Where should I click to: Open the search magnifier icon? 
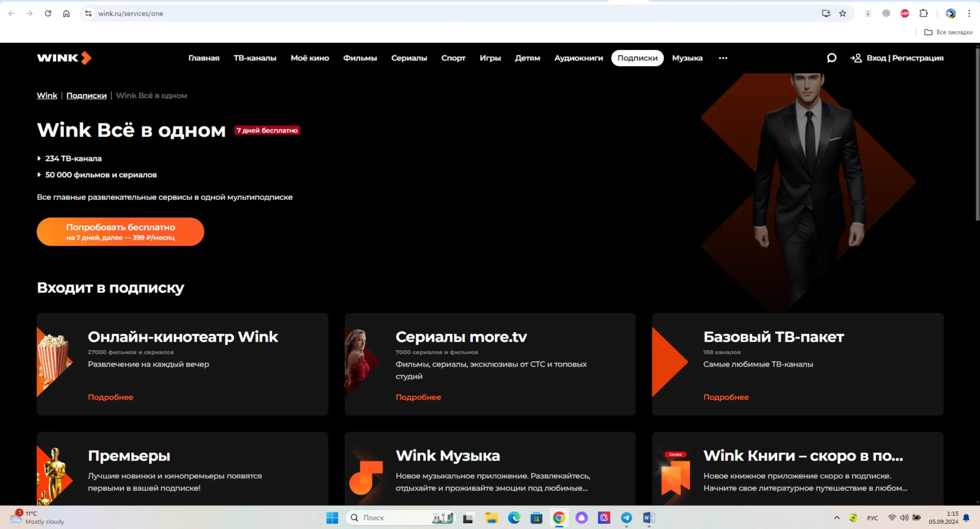coord(831,58)
